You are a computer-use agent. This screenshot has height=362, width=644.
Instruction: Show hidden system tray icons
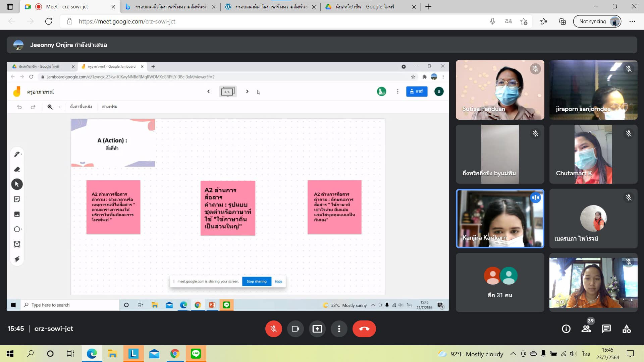click(x=513, y=354)
